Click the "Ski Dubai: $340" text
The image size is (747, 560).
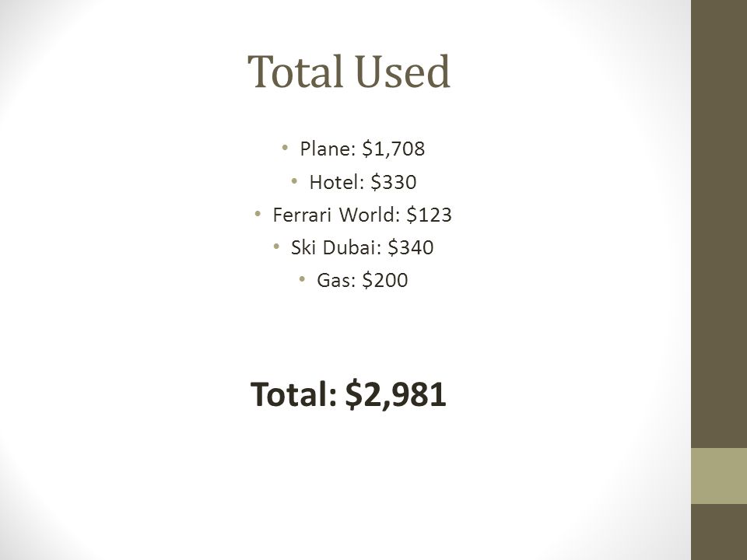[x=362, y=247]
